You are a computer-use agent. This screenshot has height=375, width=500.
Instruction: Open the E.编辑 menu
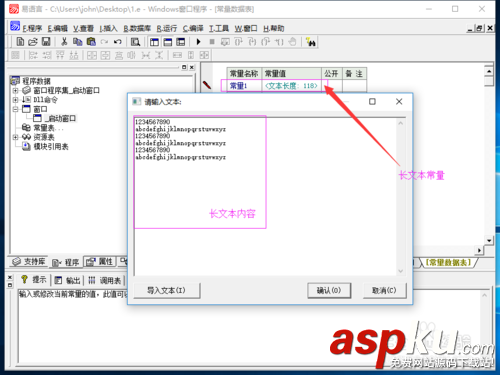pyautogui.click(x=57, y=28)
